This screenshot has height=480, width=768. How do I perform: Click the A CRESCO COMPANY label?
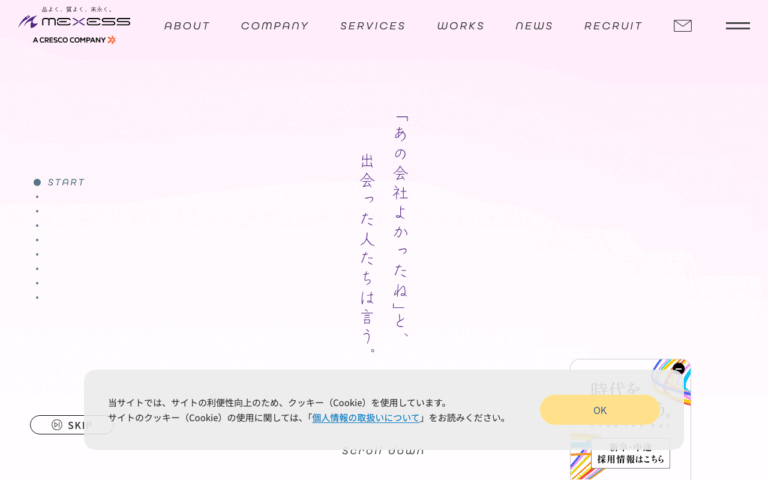point(74,40)
